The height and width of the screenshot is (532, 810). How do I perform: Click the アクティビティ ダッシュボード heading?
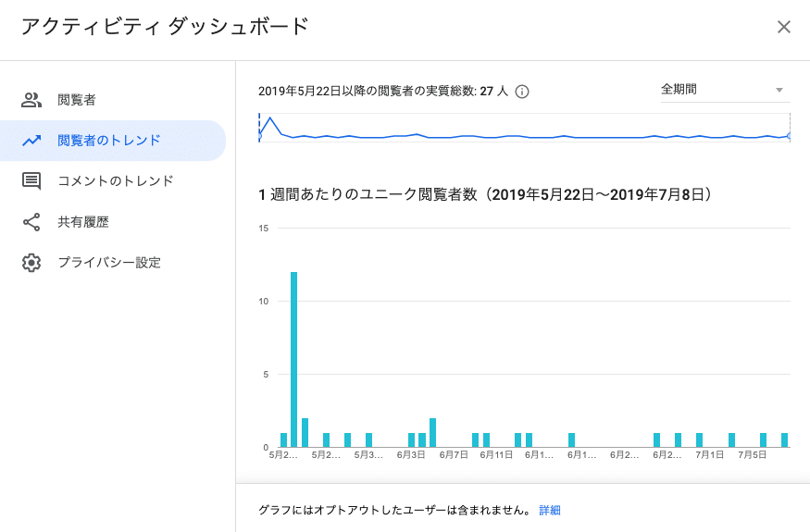point(165,26)
